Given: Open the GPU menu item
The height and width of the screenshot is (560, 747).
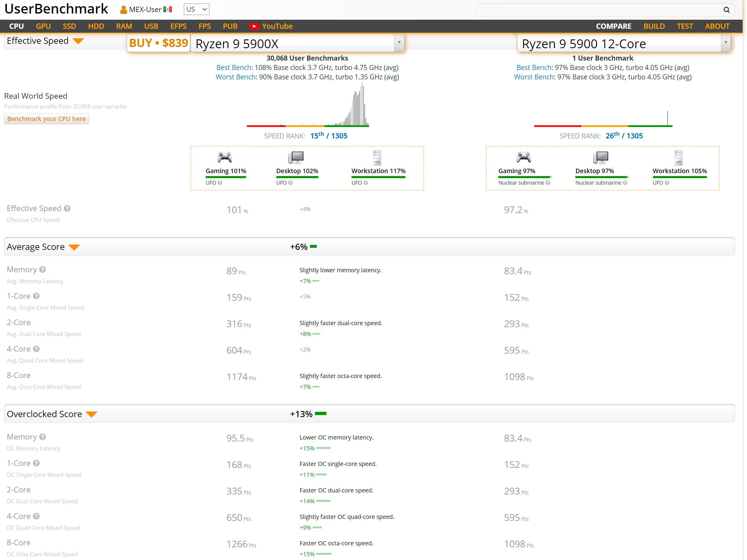Looking at the screenshot, I should tap(43, 26).
